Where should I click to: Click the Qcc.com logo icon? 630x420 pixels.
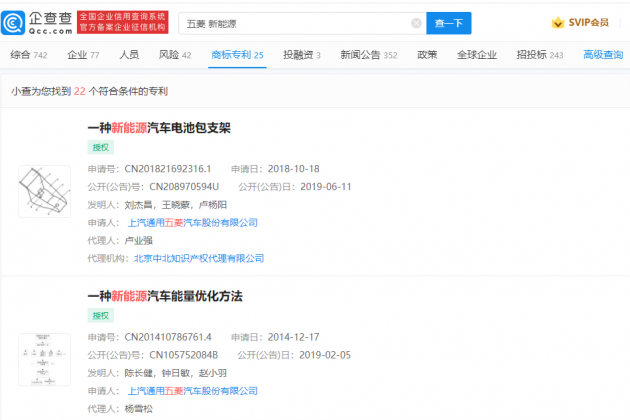point(13,23)
